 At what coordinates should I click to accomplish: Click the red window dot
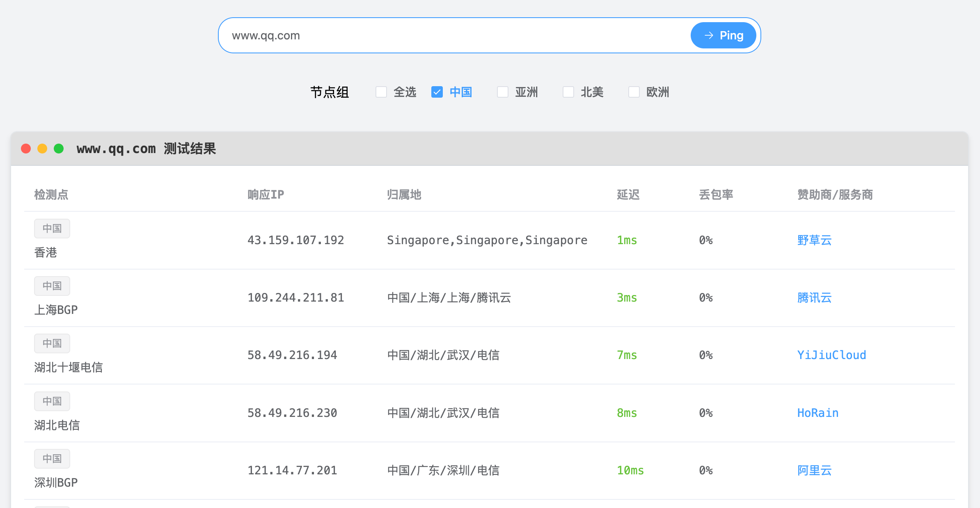click(x=26, y=149)
